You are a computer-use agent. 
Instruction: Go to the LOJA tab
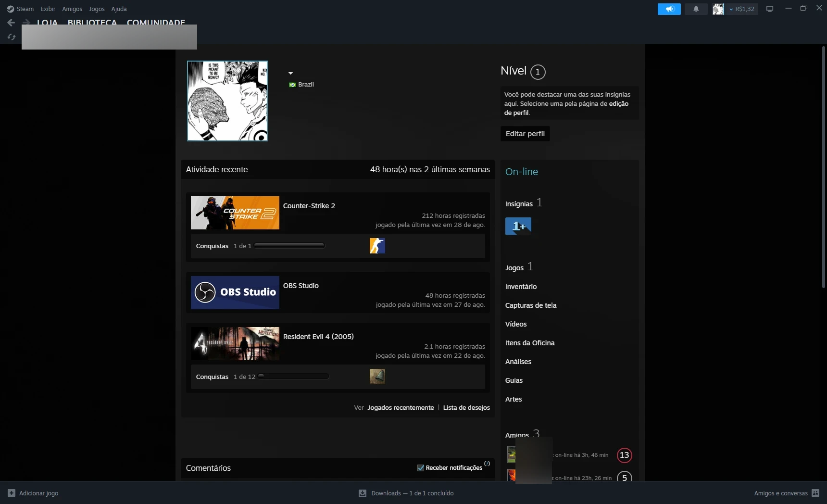[x=47, y=22]
